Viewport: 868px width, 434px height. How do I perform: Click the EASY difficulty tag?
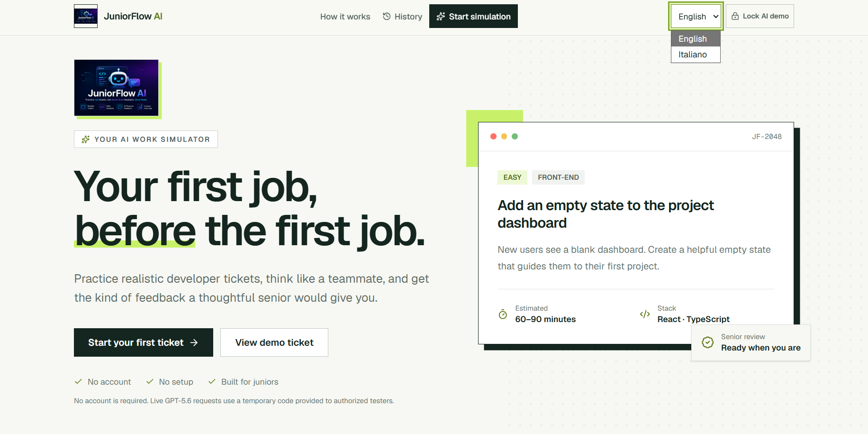[512, 177]
